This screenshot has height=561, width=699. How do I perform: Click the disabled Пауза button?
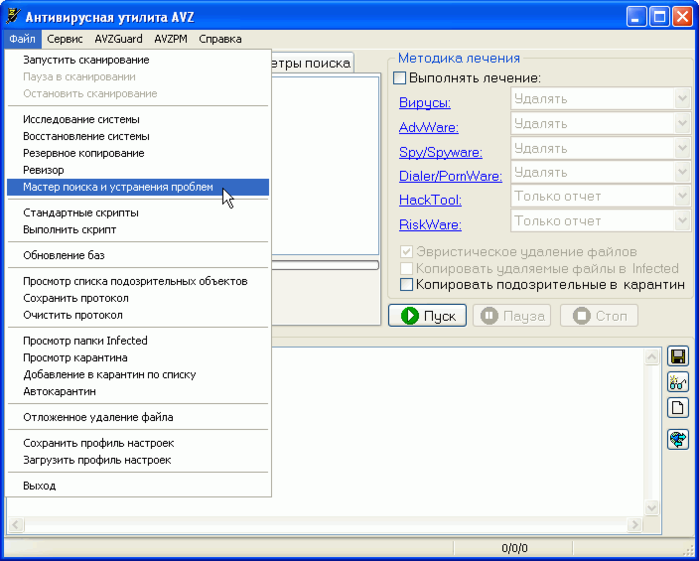pyautogui.click(x=512, y=316)
